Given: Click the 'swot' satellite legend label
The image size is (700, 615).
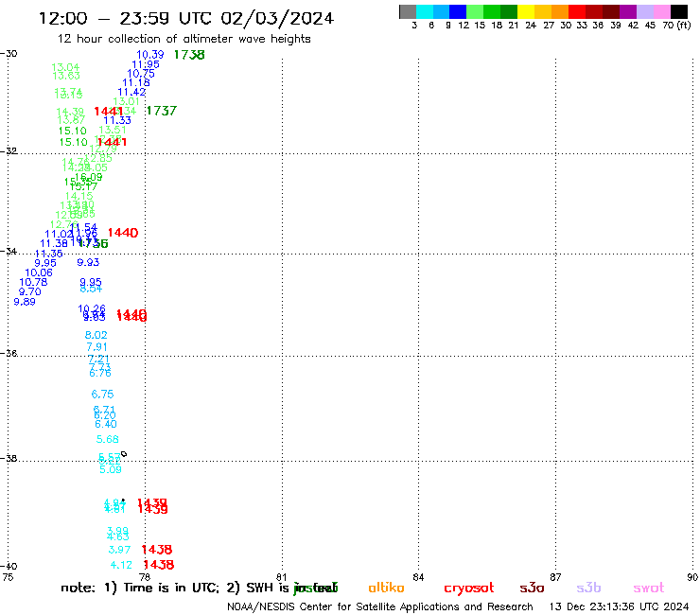Looking at the screenshot, I should [x=649, y=588].
